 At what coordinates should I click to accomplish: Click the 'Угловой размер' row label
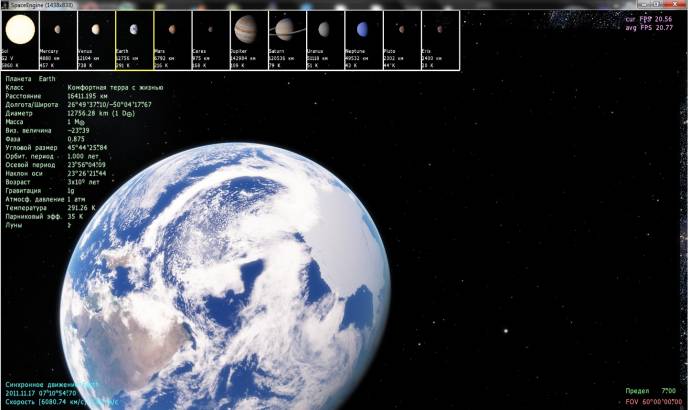pyautogui.click(x=31, y=148)
